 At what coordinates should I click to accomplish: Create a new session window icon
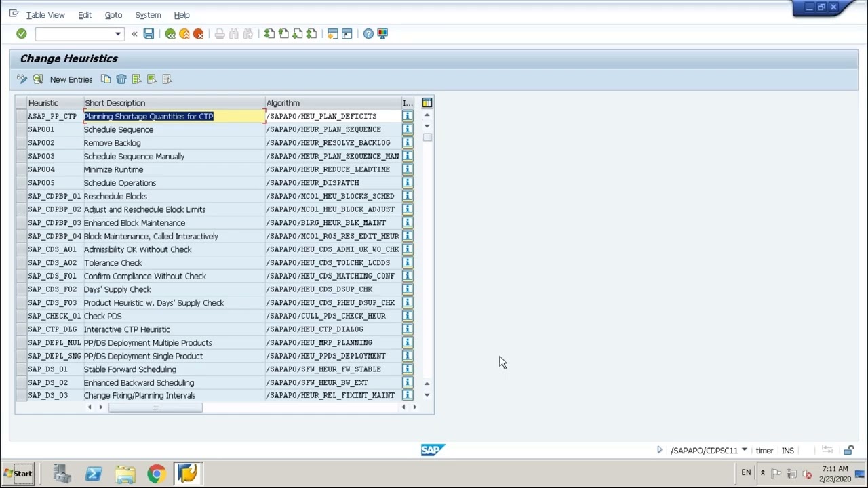coord(333,34)
